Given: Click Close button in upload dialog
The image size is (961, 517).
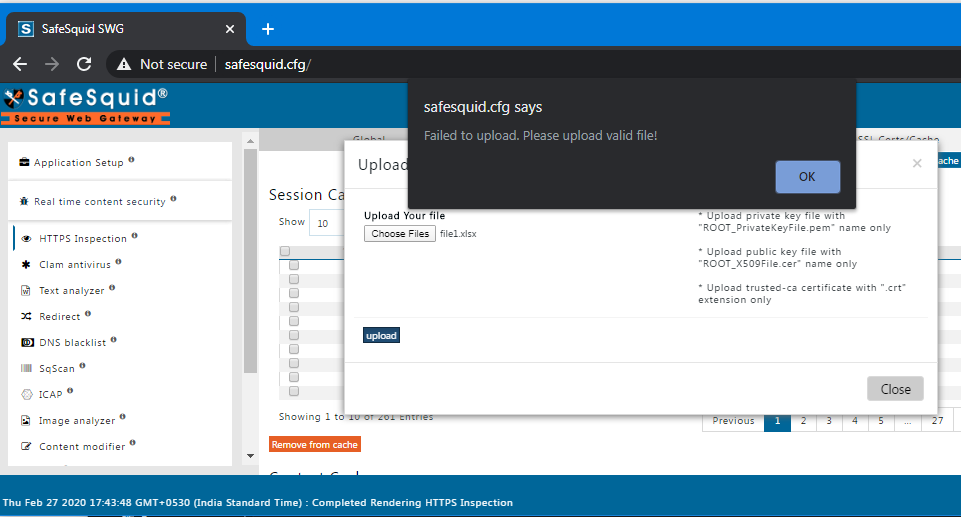Looking at the screenshot, I should coord(895,389).
